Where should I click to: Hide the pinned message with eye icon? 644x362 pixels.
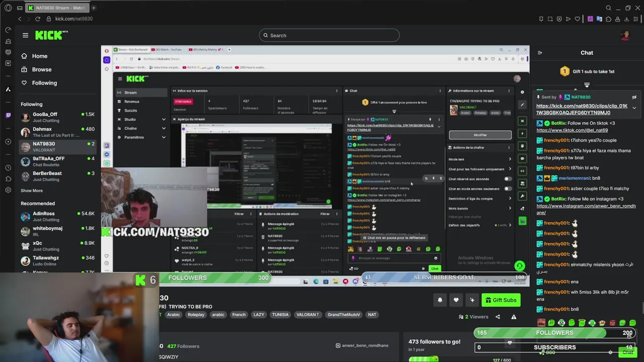coord(634,97)
